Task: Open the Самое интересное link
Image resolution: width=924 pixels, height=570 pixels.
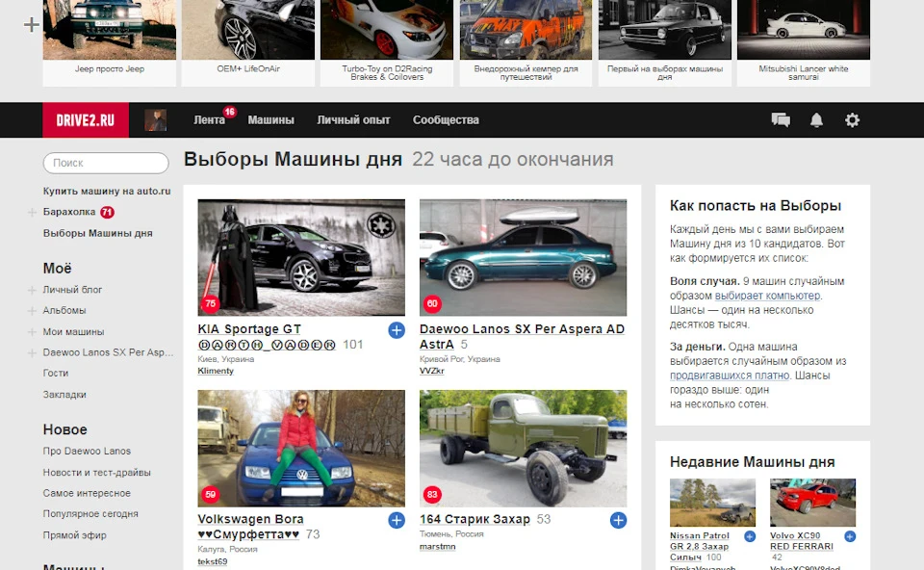Action: 87,493
